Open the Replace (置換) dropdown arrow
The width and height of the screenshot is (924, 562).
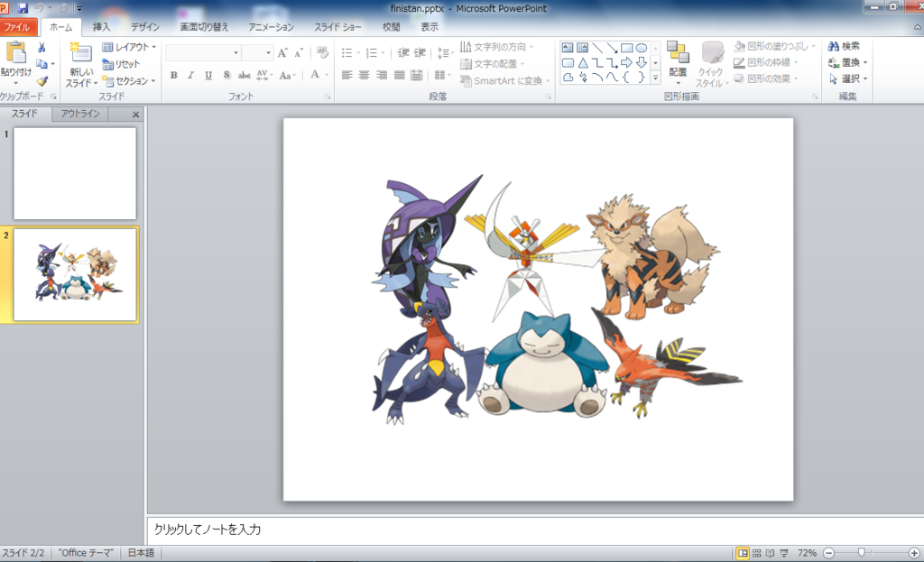click(865, 62)
